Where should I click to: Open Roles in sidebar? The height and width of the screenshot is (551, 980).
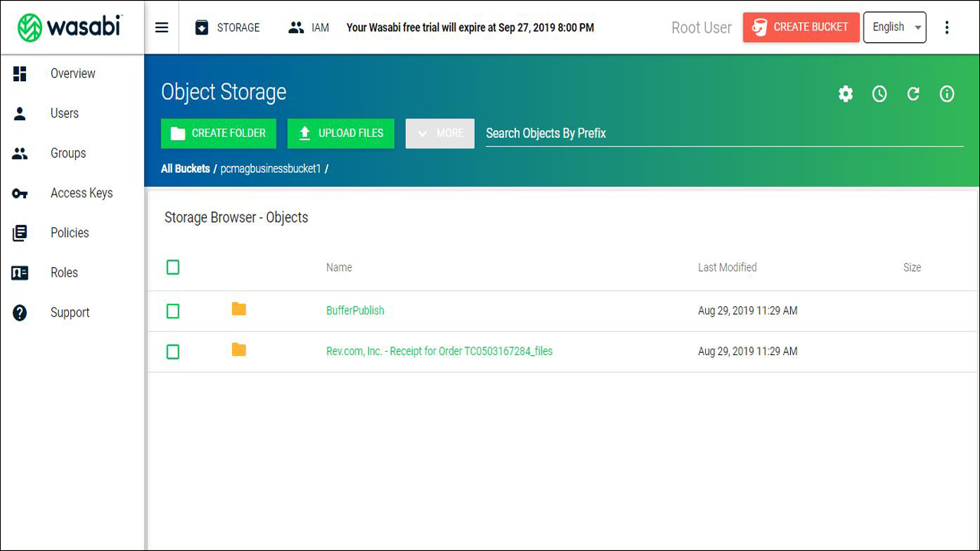[64, 272]
